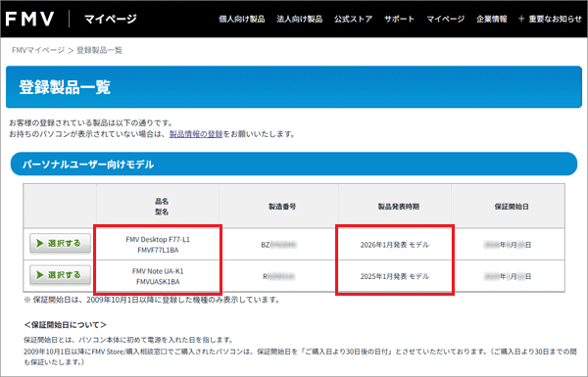Click the マイページ title beside FMV logo

point(111,19)
